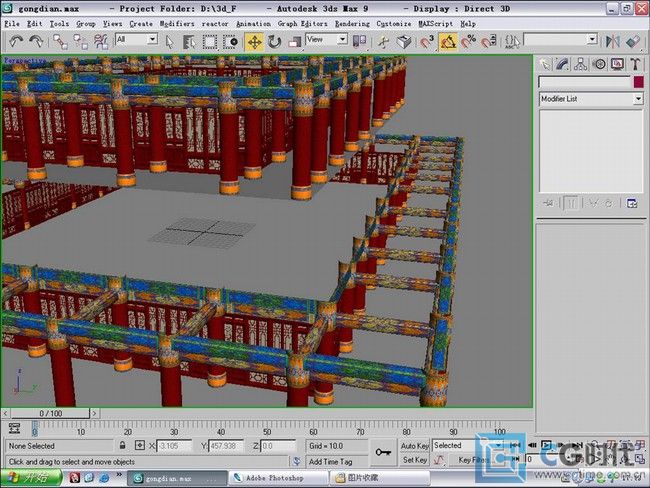Toggle the Selection Lock padlock

122,446
